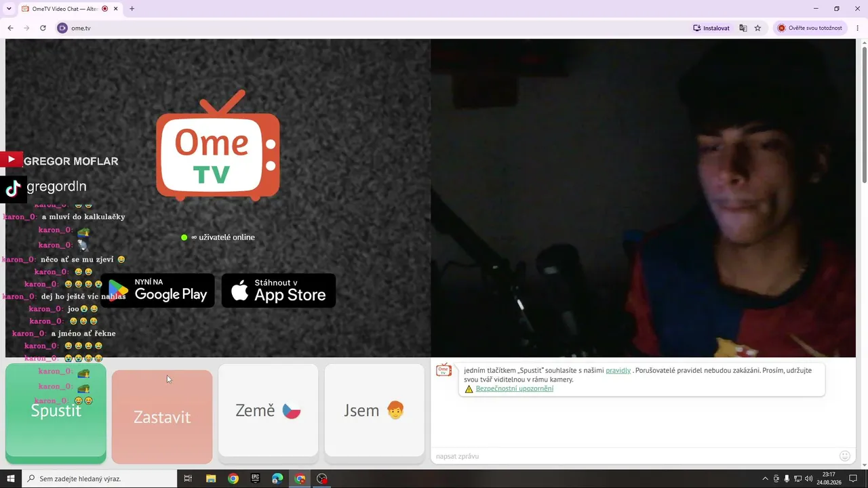The width and height of the screenshot is (868, 488).
Task: Reload the page with the refresh icon
Action: pyautogui.click(x=43, y=28)
